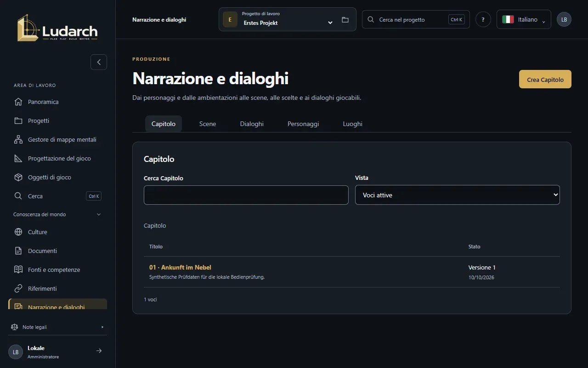Open Oggetti di gioco
588x368 pixels.
pyautogui.click(x=58, y=177)
